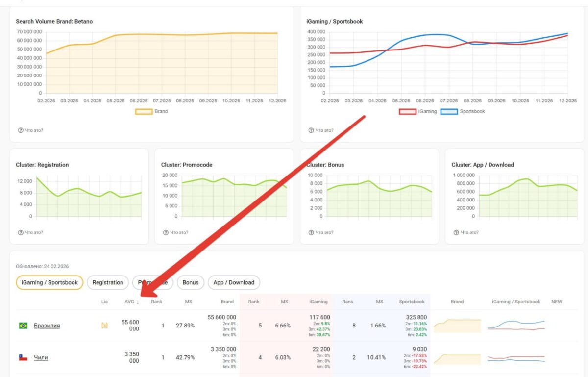Open the help icon under Cluster: Promocode
The width and height of the screenshot is (588, 377).
point(166,232)
